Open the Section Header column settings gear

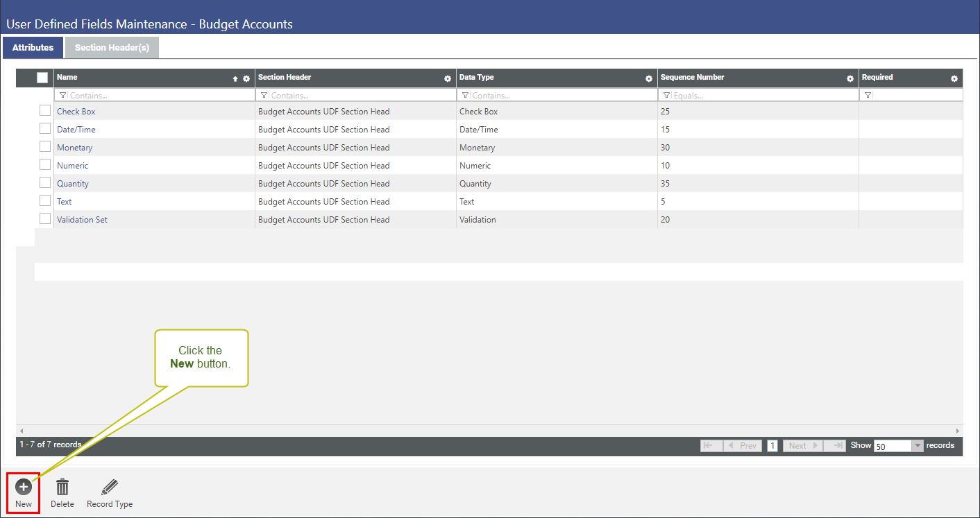tap(448, 79)
